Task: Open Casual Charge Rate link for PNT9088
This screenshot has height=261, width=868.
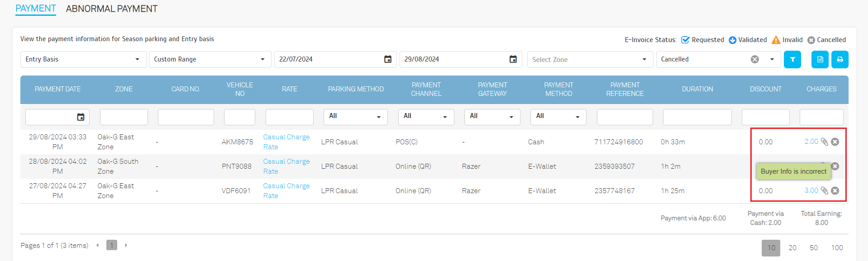Action: point(286,166)
